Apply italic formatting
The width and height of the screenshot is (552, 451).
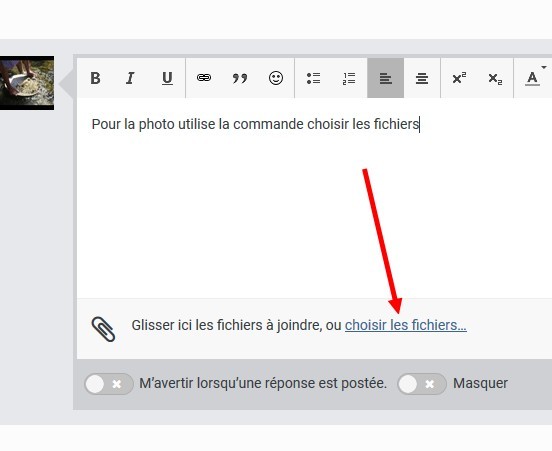point(131,78)
